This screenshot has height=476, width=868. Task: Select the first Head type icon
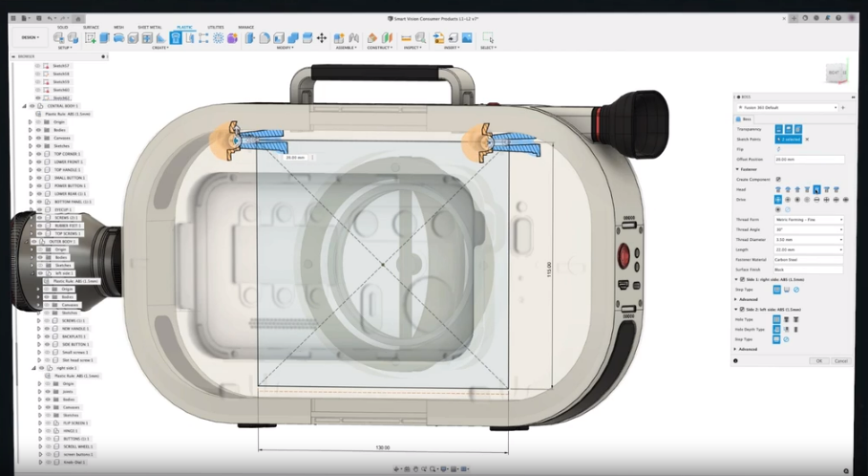click(778, 189)
